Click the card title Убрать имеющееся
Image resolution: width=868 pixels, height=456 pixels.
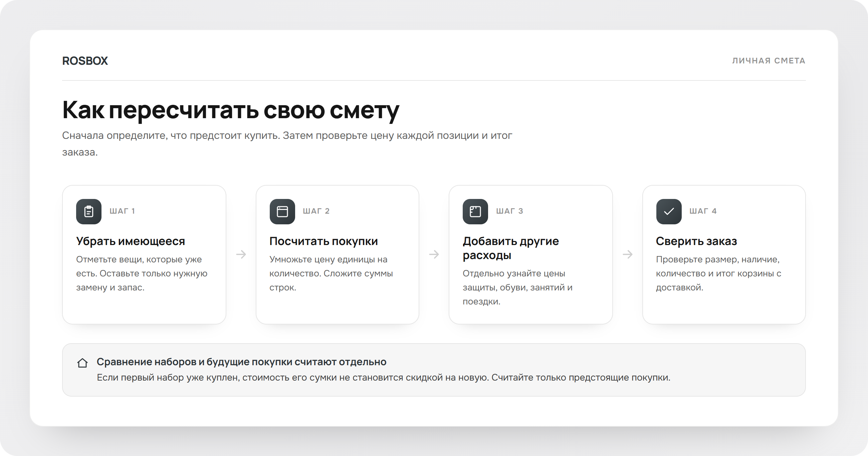[131, 241]
